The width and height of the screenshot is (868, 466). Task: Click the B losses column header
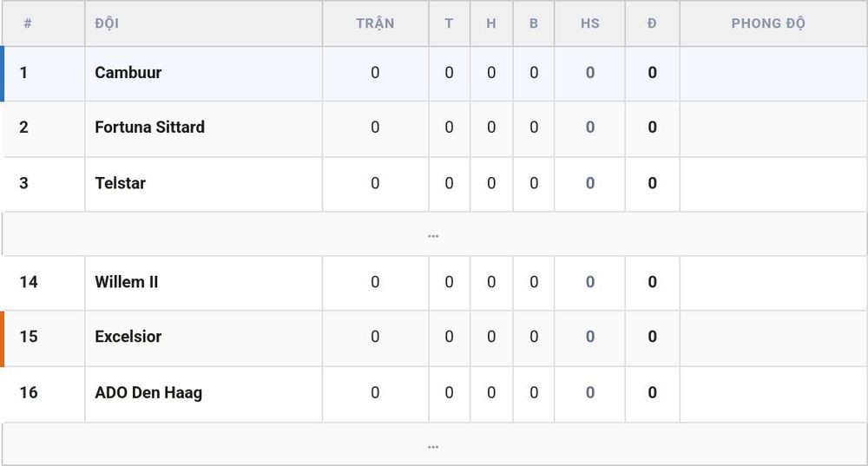(534, 23)
